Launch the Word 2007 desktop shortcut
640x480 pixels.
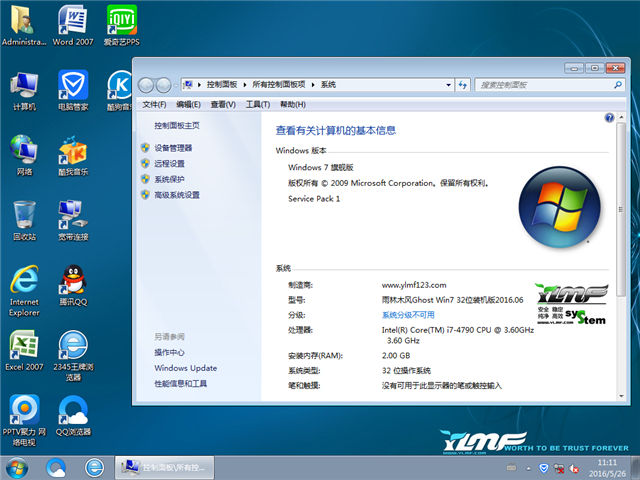73,25
